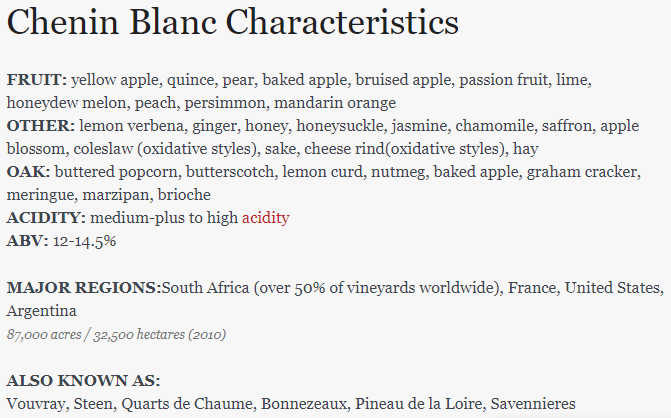Click the ALSO KNOWN AS: label
The image size is (671, 418).
click(83, 381)
